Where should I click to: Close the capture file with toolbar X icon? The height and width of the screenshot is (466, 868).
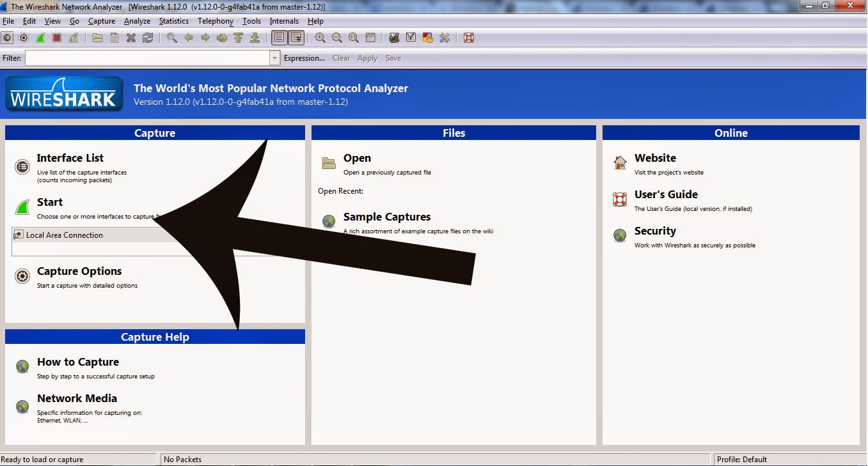point(131,38)
